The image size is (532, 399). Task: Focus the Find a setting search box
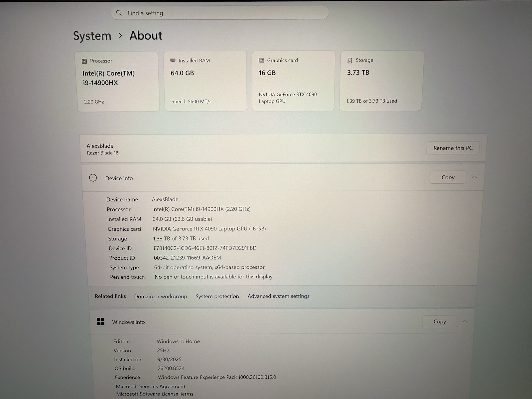click(x=220, y=13)
